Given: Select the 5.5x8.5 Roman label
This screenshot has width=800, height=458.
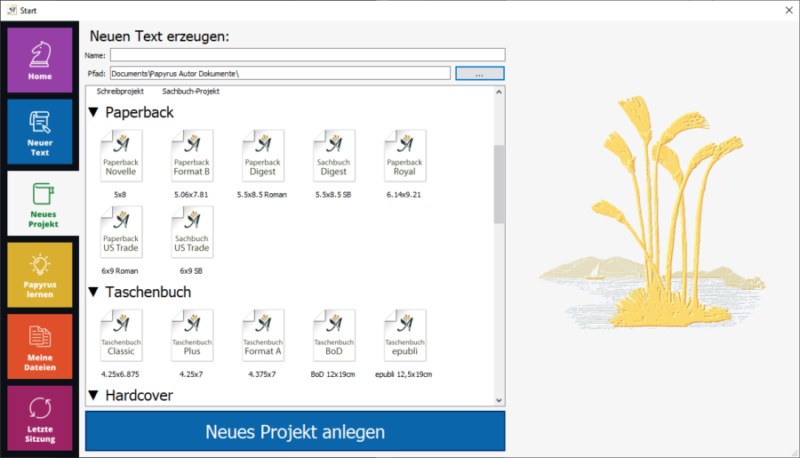Looking at the screenshot, I should tap(262, 194).
